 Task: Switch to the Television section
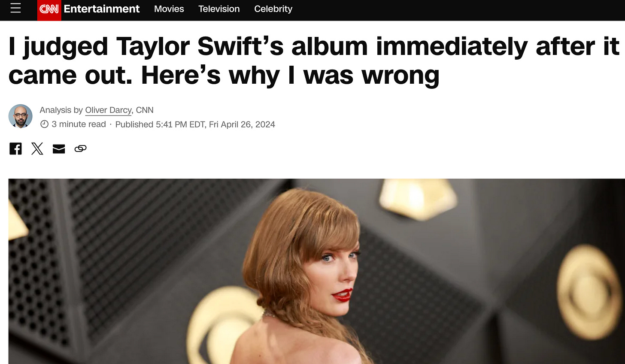219,9
